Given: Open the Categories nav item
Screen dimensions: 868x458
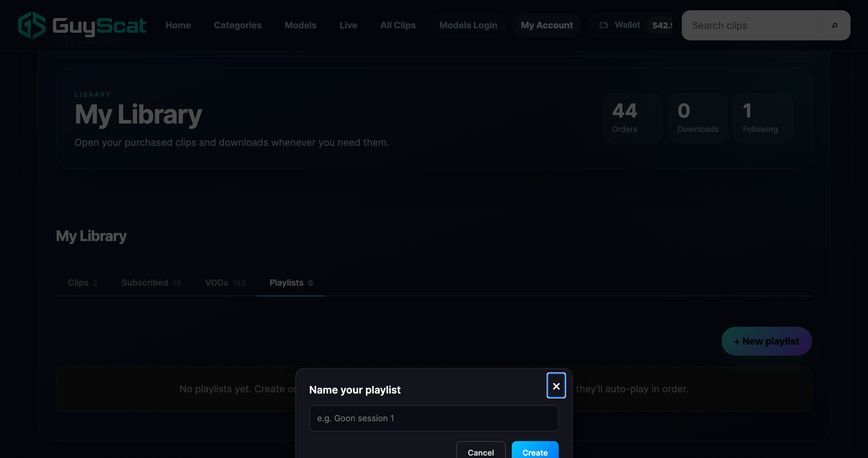Looking at the screenshot, I should (237, 25).
